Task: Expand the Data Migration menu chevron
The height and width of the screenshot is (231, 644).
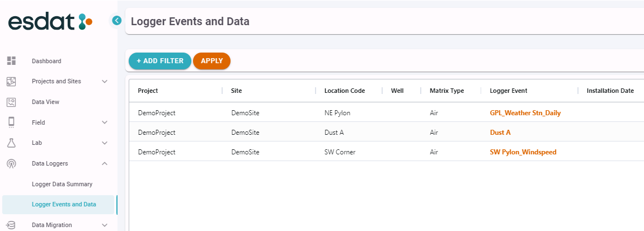Action: [105, 225]
